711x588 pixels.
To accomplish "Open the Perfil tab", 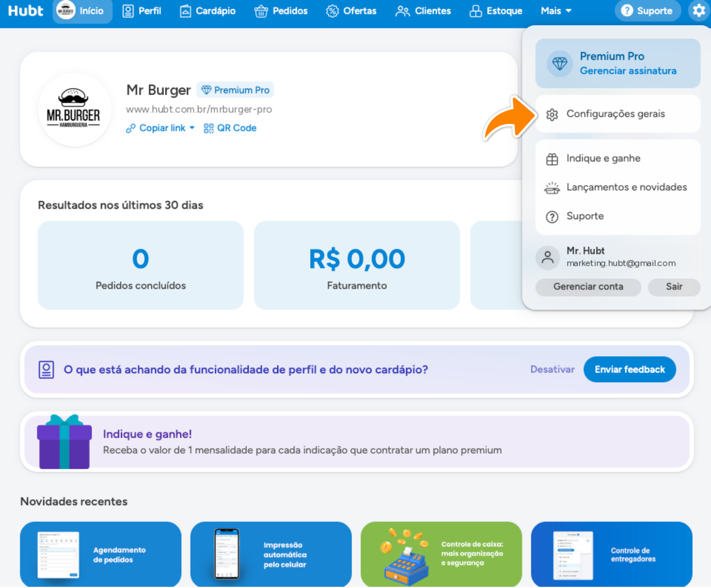I will tap(142, 11).
